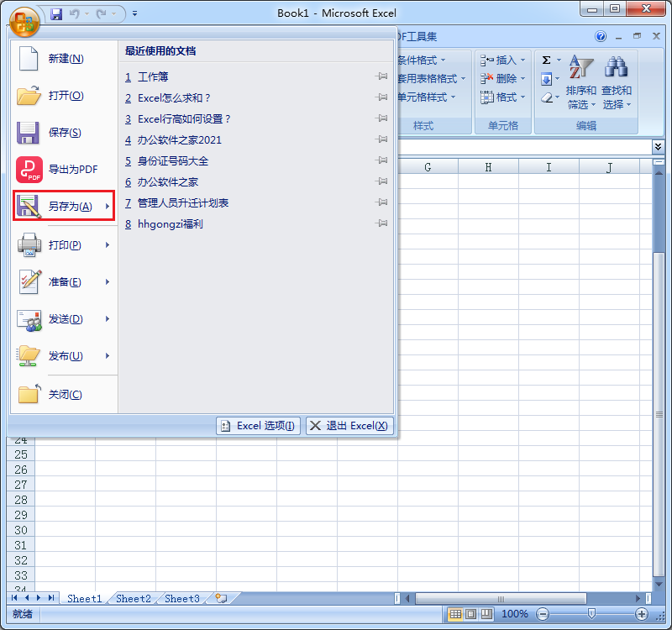Screen dimensions: 672x630
Task: Switch to Sheet2 tab
Action: 134,599
